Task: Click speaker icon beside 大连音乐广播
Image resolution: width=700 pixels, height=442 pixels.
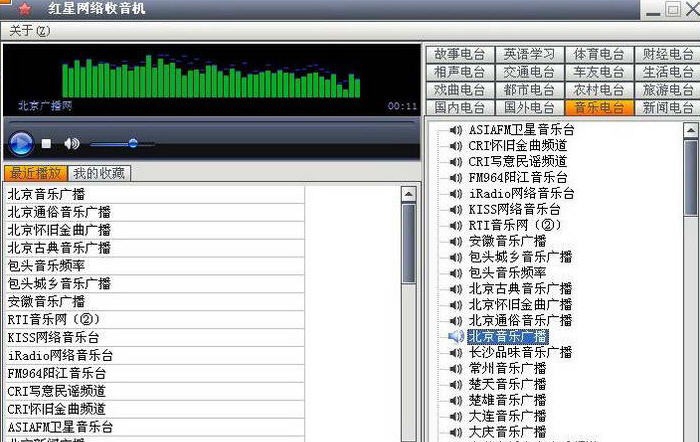Action: (455, 417)
